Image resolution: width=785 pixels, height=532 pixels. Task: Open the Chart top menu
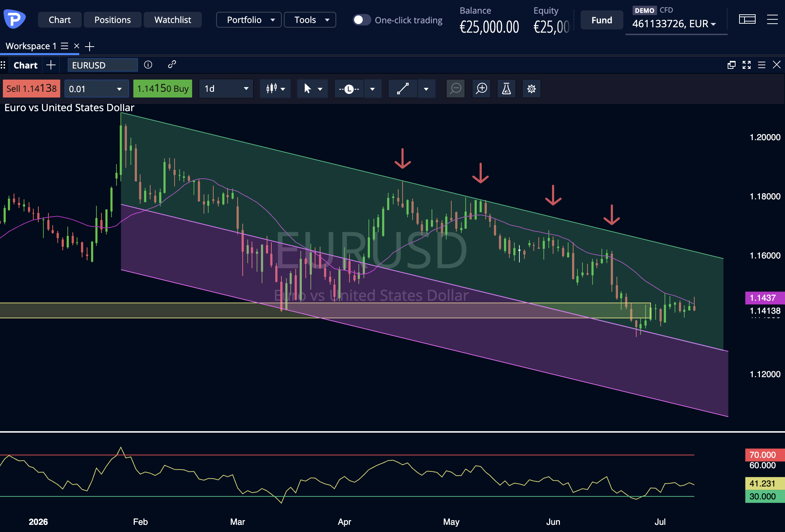pos(60,20)
